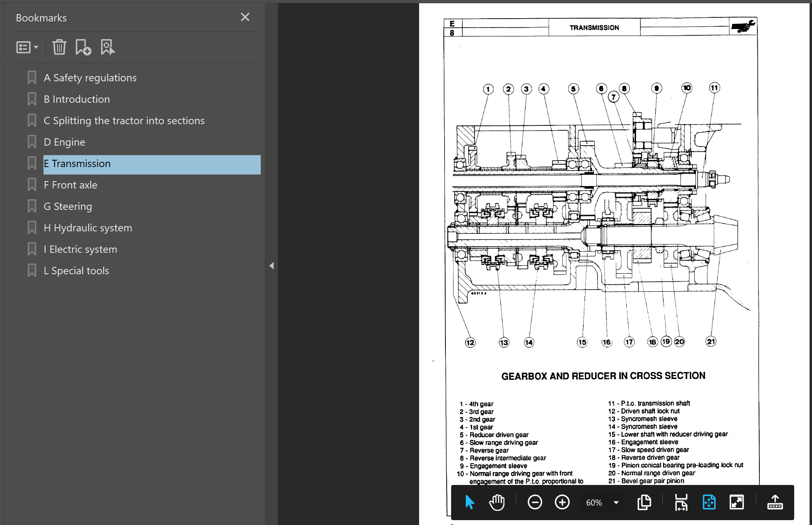Open bookmark G Steering
This screenshot has width=812, height=525.
point(68,206)
